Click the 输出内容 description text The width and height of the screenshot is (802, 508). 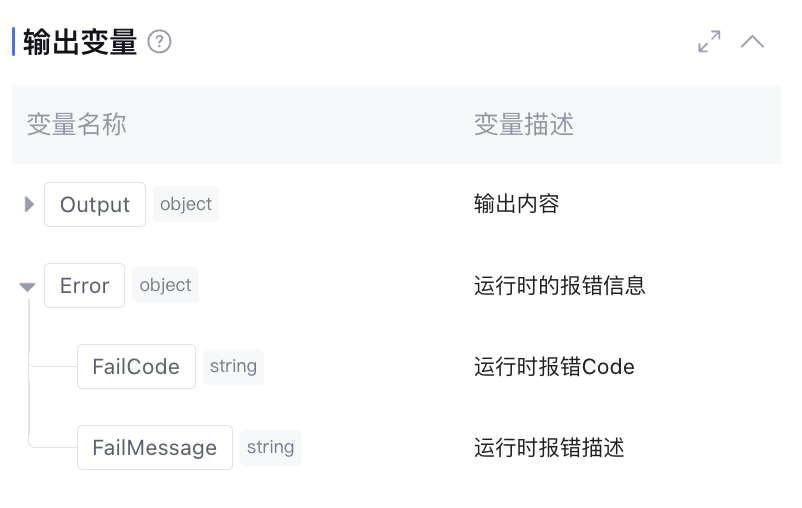tap(516, 204)
